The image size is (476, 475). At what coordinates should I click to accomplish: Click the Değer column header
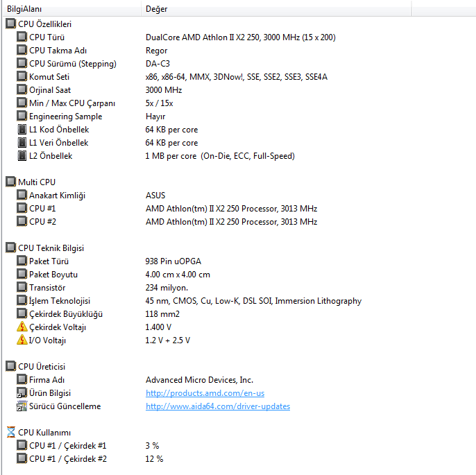point(276,9)
